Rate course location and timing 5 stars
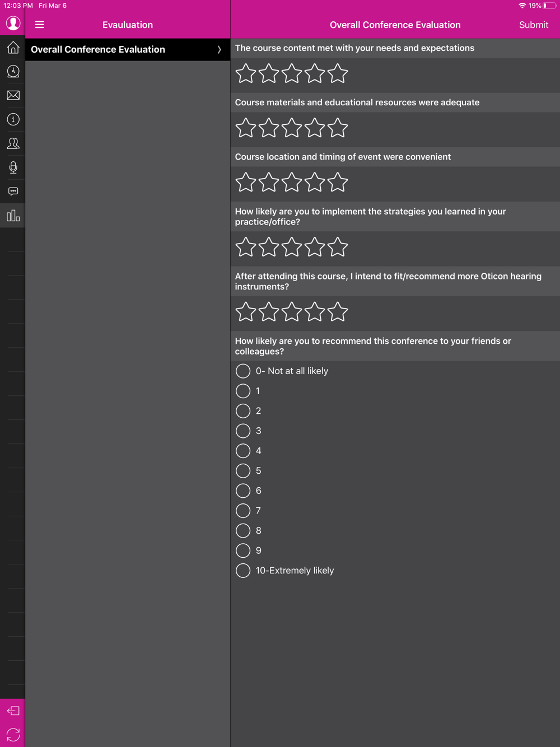Image resolution: width=560 pixels, height=747 pixels. point(338,182)
